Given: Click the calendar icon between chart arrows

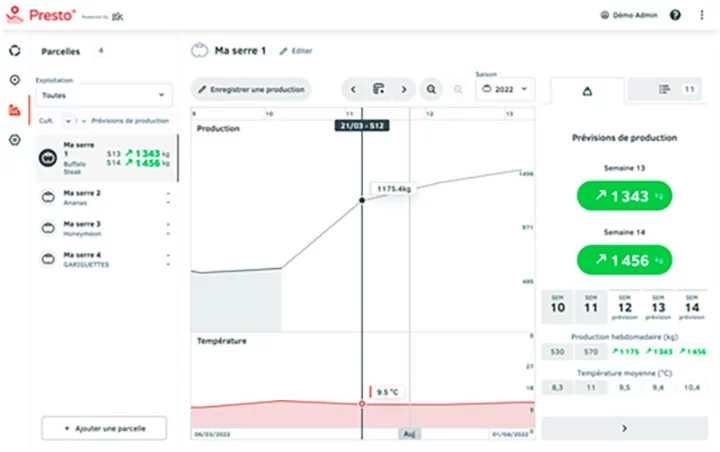Looking at the screenshot, I should click(378, 89).
